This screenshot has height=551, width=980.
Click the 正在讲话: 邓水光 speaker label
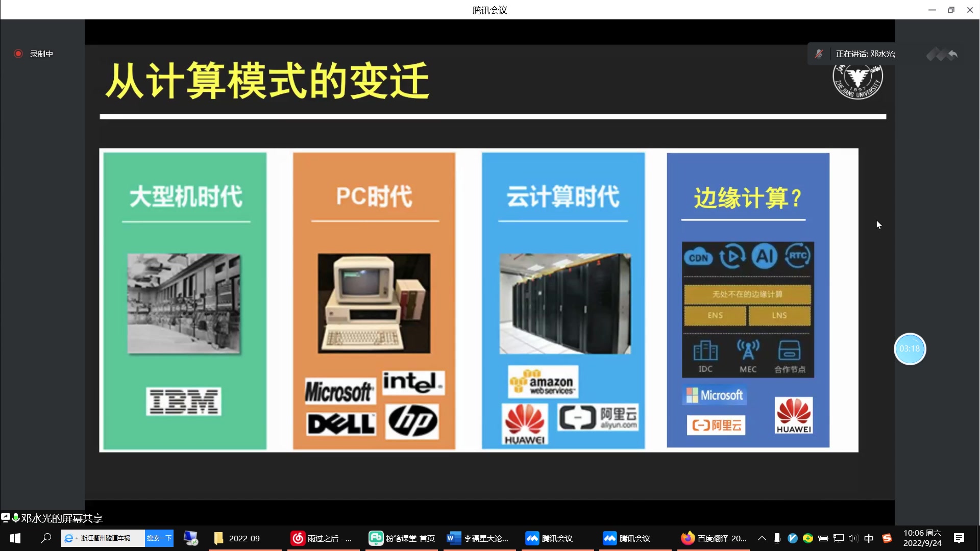865,54
